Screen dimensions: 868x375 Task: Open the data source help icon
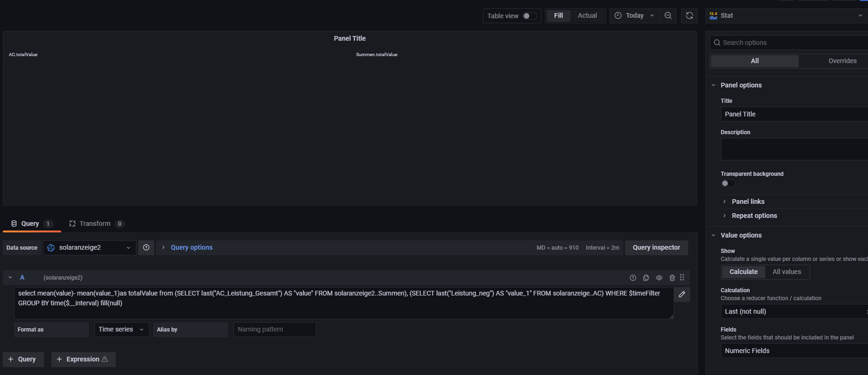click(146, 247)
